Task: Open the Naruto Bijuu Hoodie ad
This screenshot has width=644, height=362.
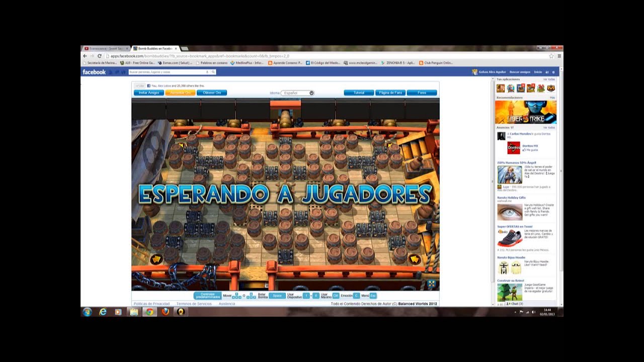Action: (511, 257)
